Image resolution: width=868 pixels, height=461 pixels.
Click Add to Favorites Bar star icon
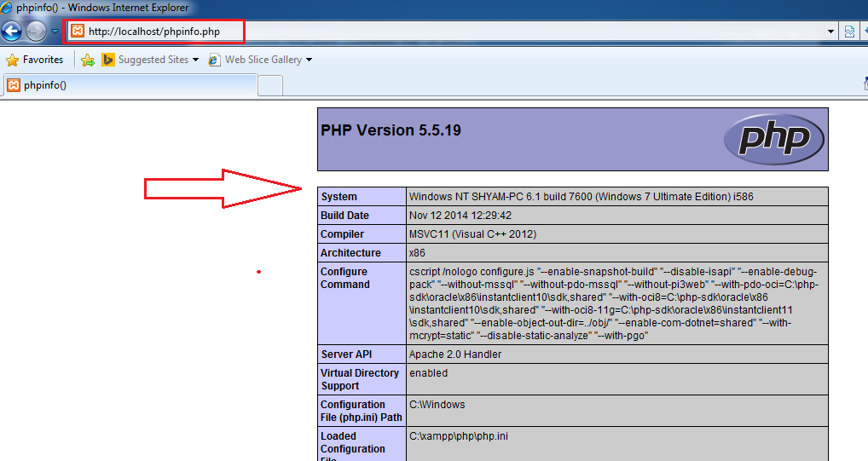(88, 60)
